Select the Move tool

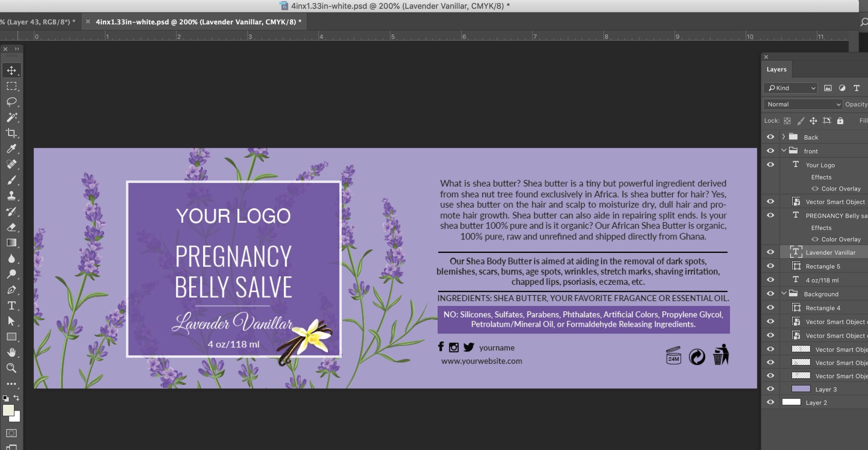[12, 70]
